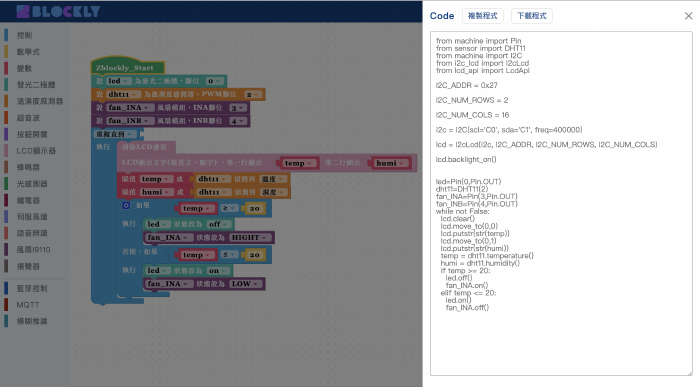Open the fan_INA variable dropdown in the INA pin block
Image resolution: width=700 pixels, height=388 pixels.
point(129,108)
